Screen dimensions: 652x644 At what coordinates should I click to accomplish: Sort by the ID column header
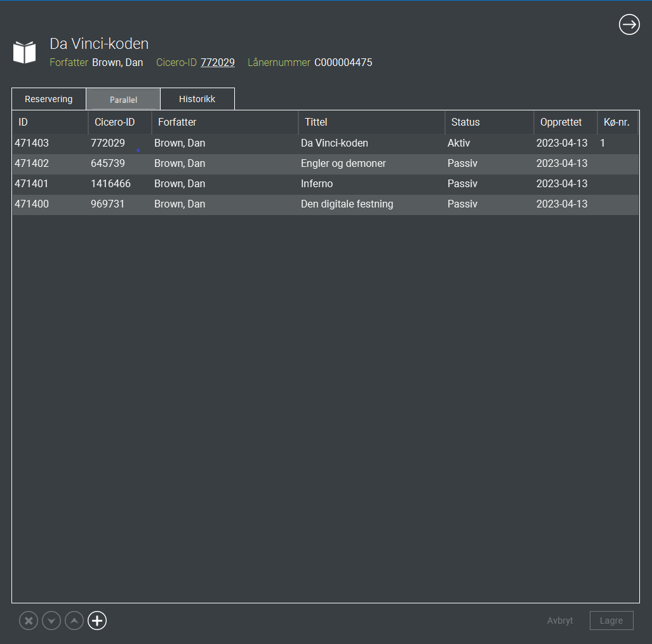(x=50, y=122)
